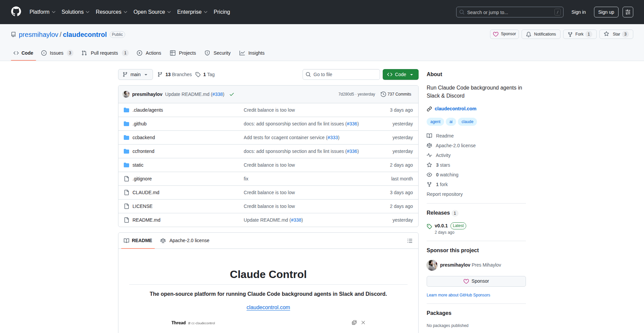Click the green commit status checkmark

(232, 95)
